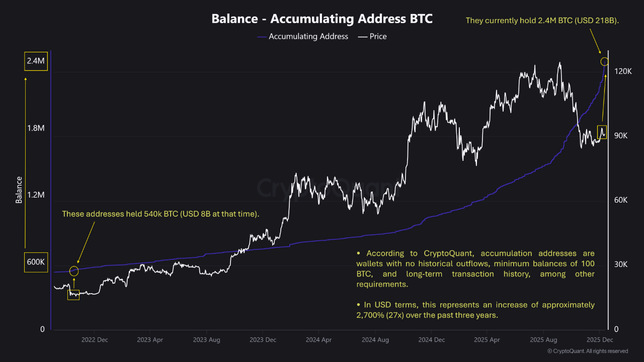Click the yellow circle on the 2022 accumulation line
The height and width of the screenshot is (362, 644).
(x=74, y=271)
